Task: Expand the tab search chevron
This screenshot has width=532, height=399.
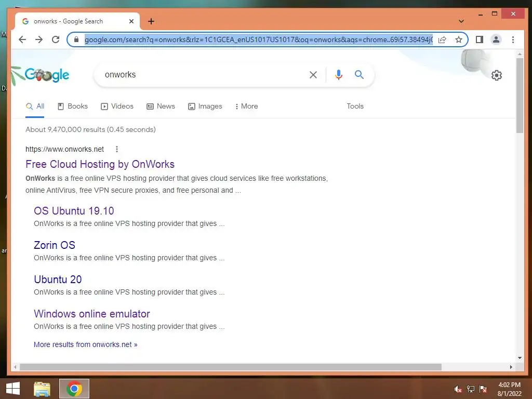Action: click(461, 21)
